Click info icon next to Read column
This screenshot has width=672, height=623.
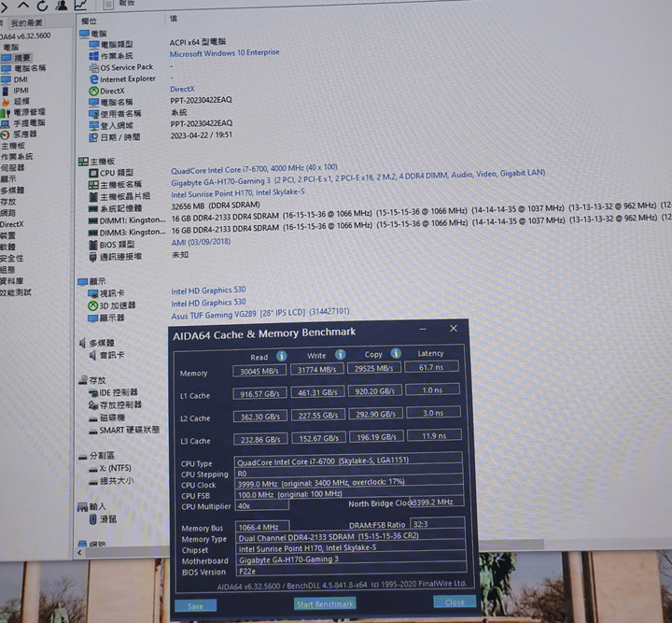(x=282, y=356)
